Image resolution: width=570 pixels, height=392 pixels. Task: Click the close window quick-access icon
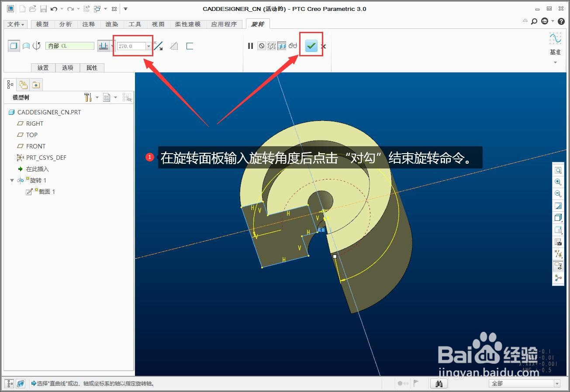point(114,9)
